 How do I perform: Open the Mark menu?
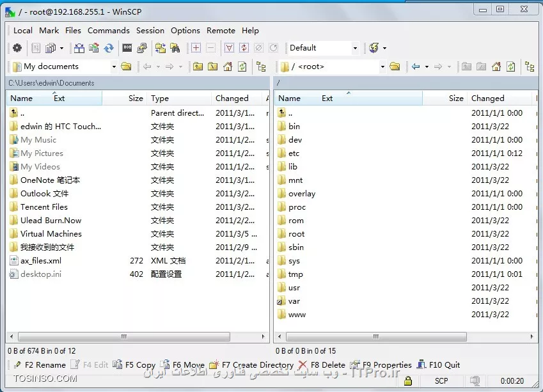pos(49,31)
